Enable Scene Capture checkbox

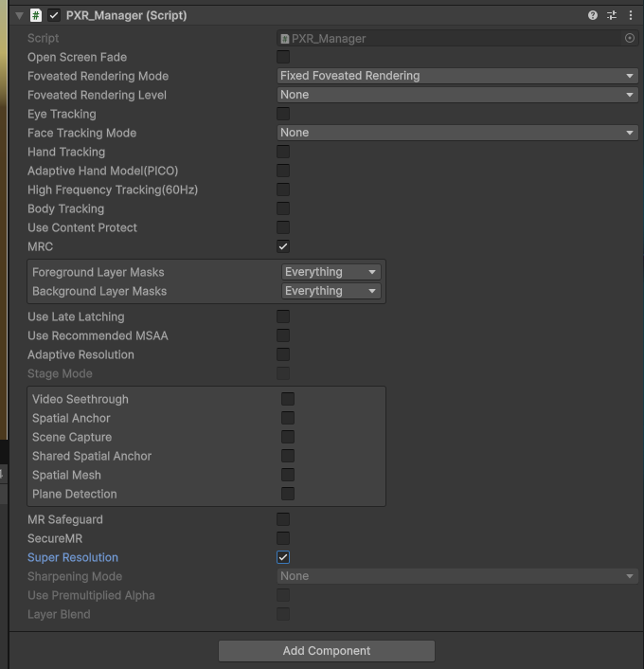[288, 437]
